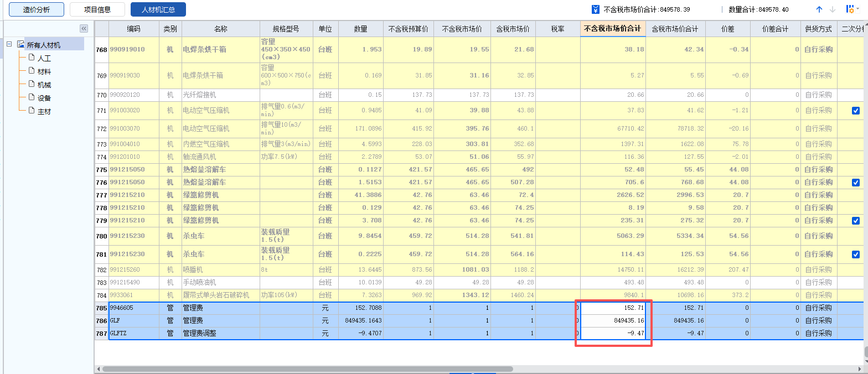The image size is (868, 374).
Task: Switch to the 造价分析 tab
Action: click(37, 9)
